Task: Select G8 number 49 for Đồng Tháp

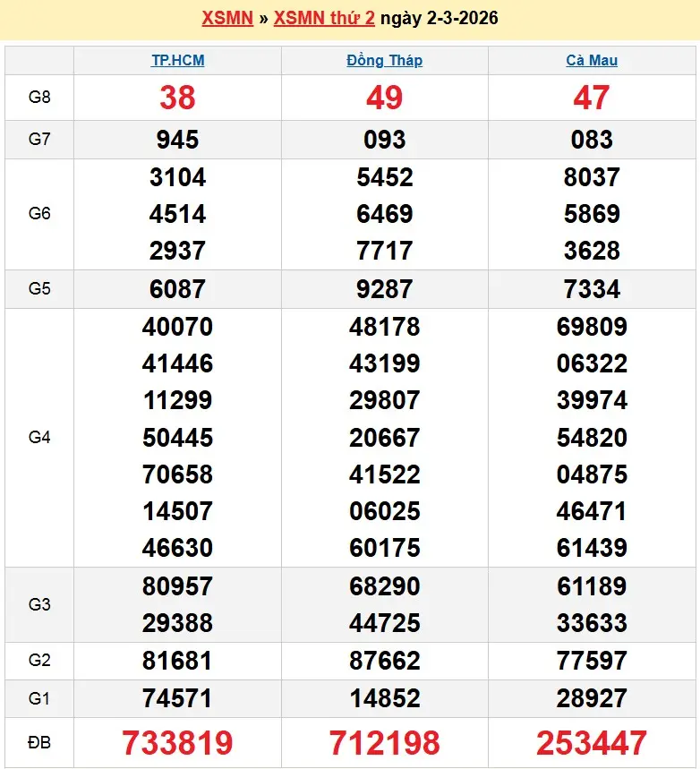Action: pos(384,98)
